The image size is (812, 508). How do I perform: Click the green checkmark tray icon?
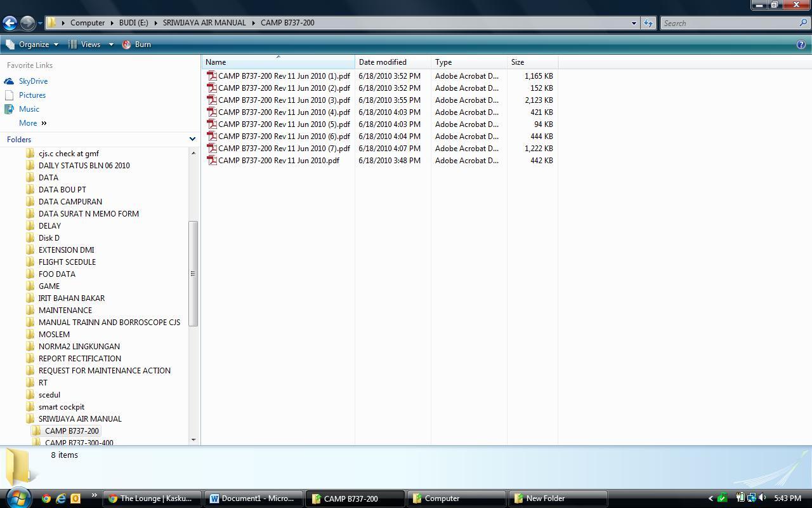coord(723,498)
